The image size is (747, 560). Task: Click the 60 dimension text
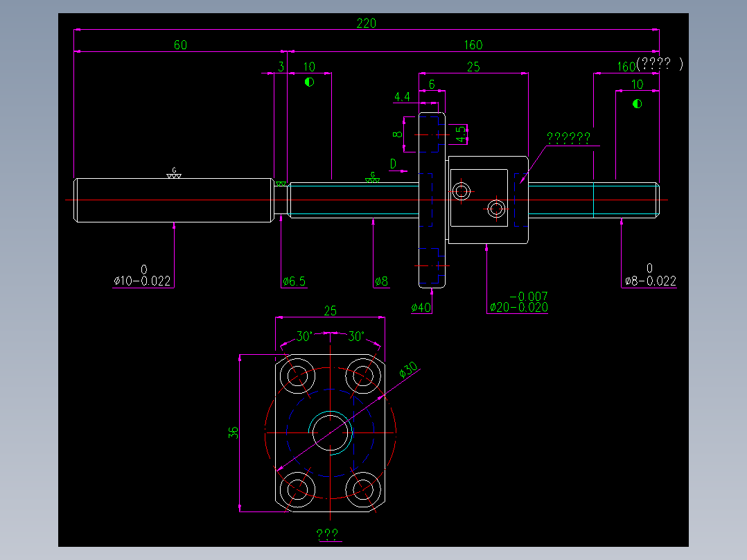(x=180, y=45)
